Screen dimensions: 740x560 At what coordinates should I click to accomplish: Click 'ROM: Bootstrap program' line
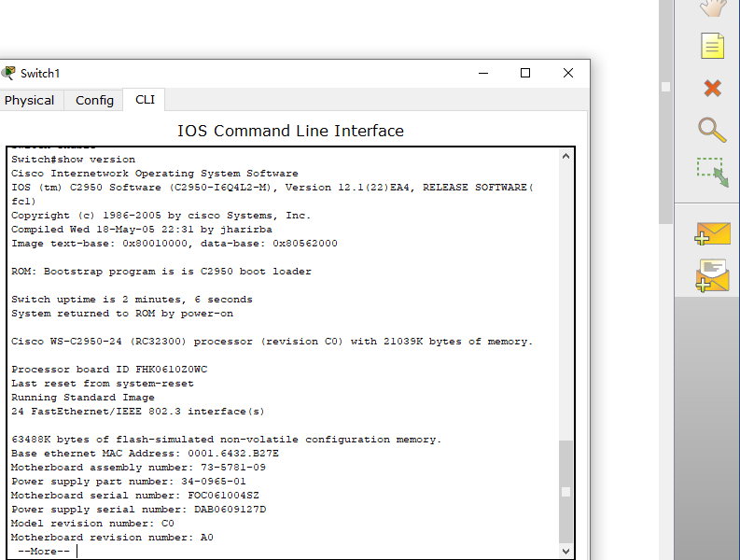pyautogui.click(x=161, y=272)
